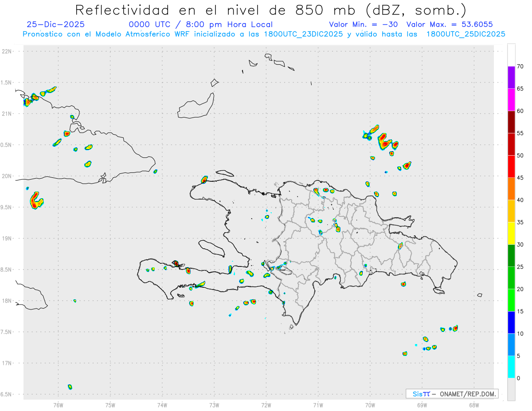Click the longitude axis label '71W'
This screenshot has height=411, width=532.
(318, 405)
